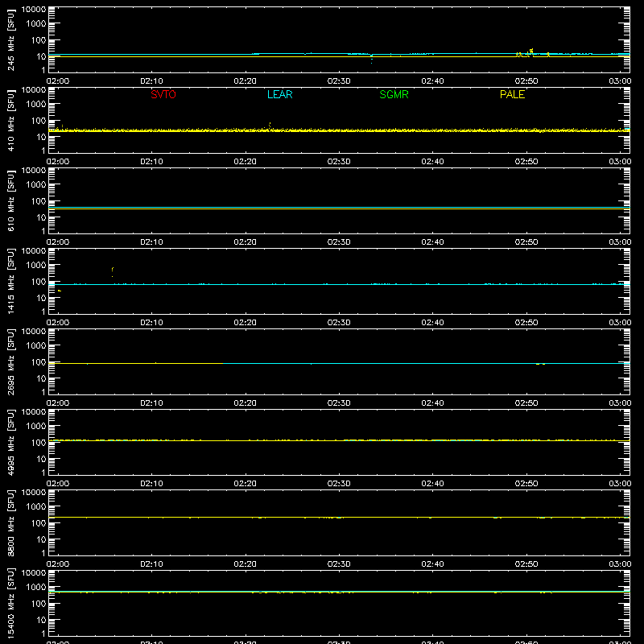Click the 03:00 time label below the 4995 MHz plot
Viewport: 644px width, 644px height.
tap(620, 484)
